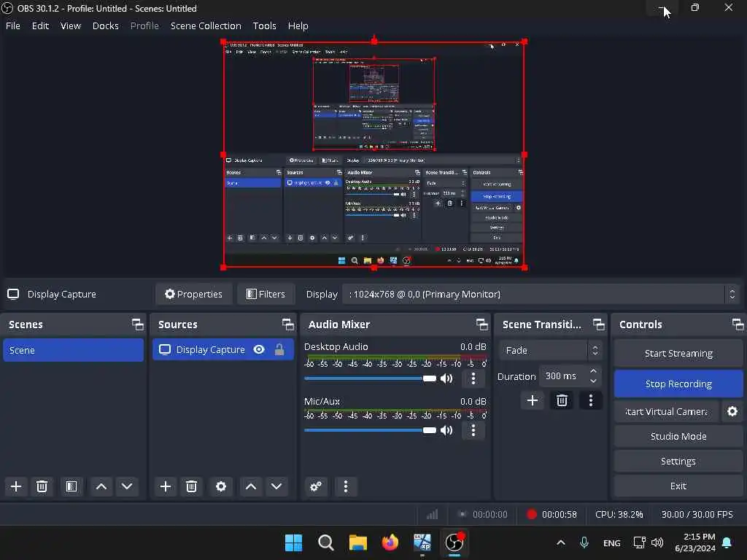The width and height of the screenshot is (747, 560).
Task: Move the source up in the Sources panel
Action: click(x=251, y=486)
